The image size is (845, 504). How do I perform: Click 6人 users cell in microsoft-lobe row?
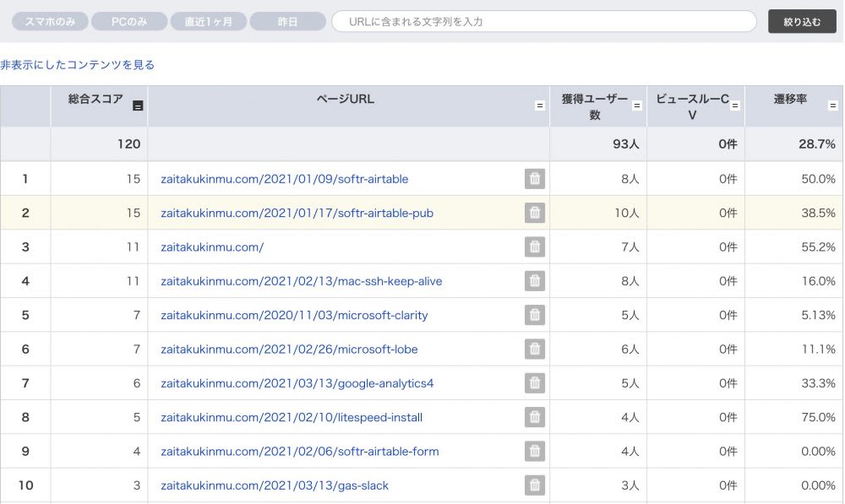coord(630,349)
